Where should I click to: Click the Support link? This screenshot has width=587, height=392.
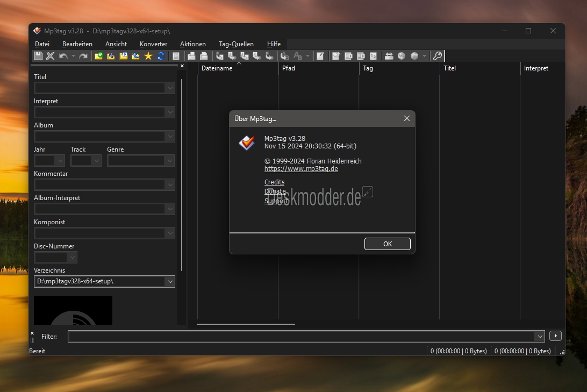276,201
